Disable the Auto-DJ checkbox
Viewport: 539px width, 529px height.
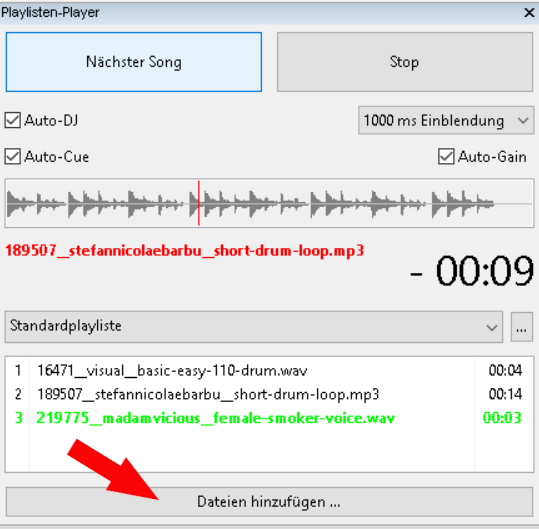[13, 120]
